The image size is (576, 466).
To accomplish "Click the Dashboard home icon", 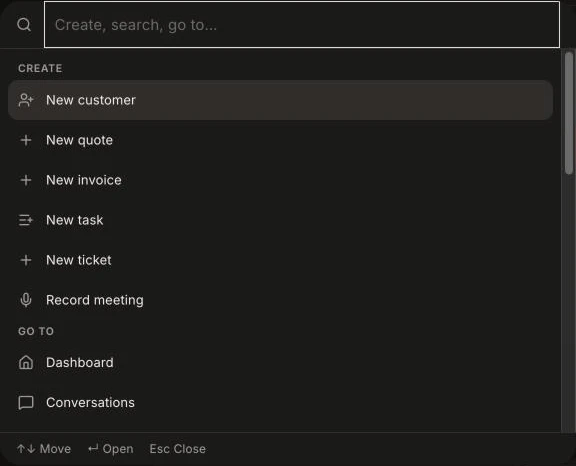I will coord(26,362).
